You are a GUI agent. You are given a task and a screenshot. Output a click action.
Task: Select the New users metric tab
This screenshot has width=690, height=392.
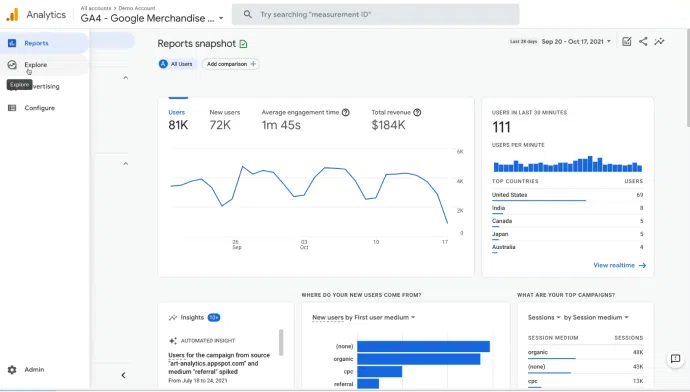pyautogui.click(x=224, y=119)
